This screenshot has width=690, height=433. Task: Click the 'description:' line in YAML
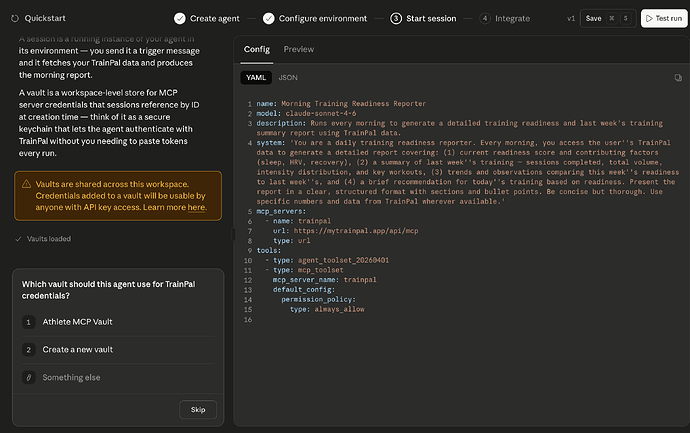click(x=459, y=128)
